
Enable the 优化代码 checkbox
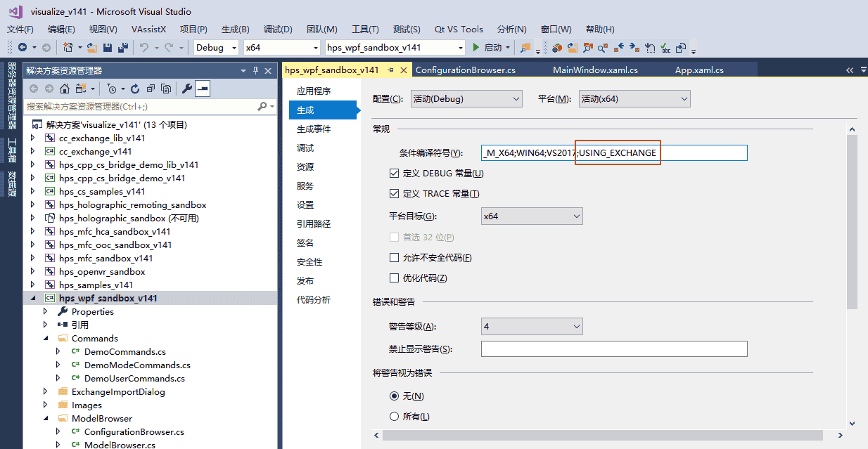pyautogui.click(x=394, y=278)
